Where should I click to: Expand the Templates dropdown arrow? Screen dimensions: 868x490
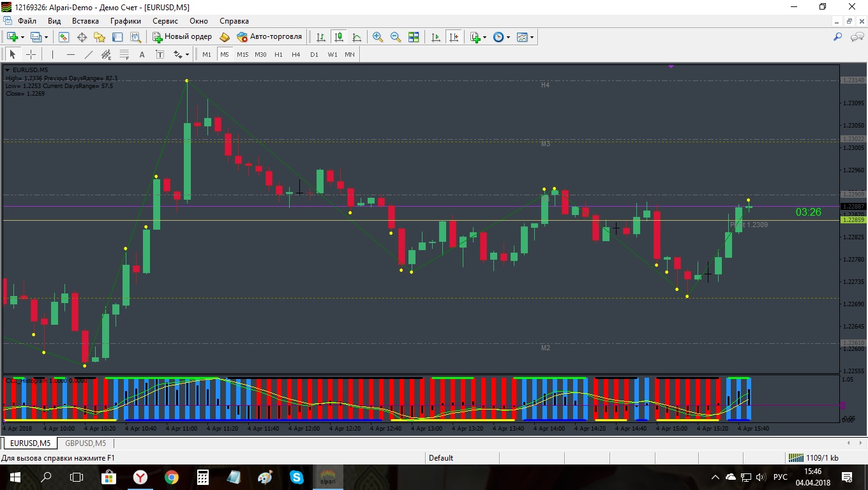click(x=532, y=38)
